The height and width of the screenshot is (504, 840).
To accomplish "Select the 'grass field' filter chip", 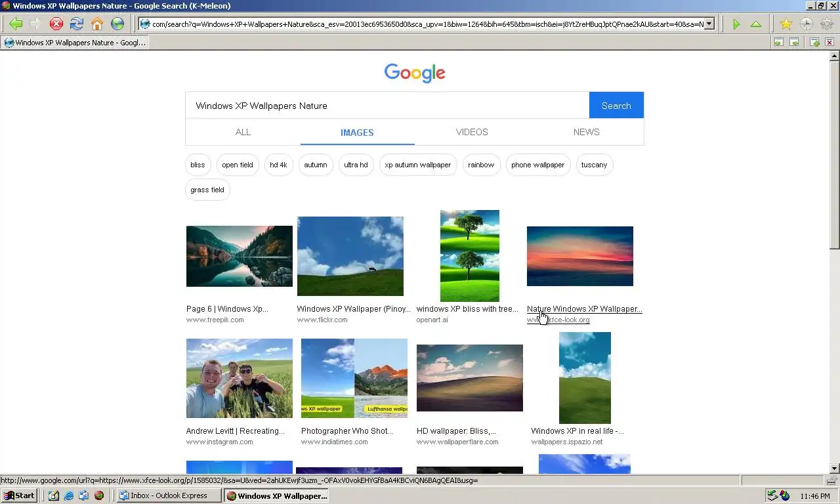I will coord(207,190).
